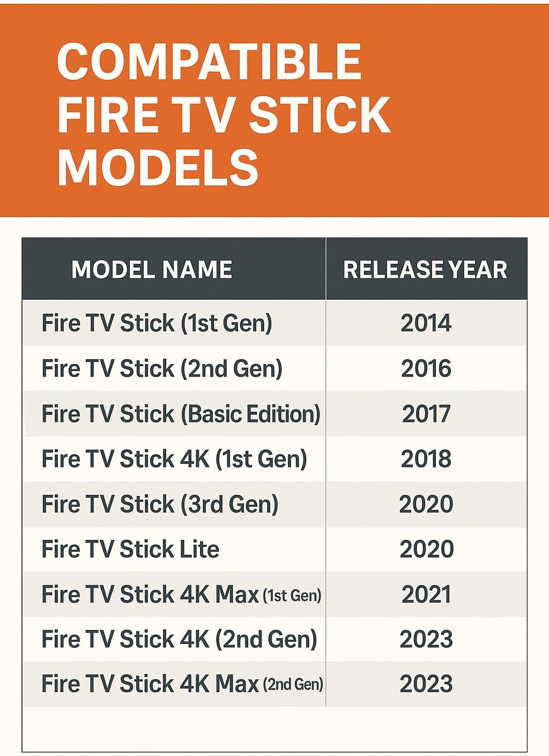Viewport: 549px width, 756px height.
Task: Select the Fire TV Stick Lite name
Action: coord(130,549)
